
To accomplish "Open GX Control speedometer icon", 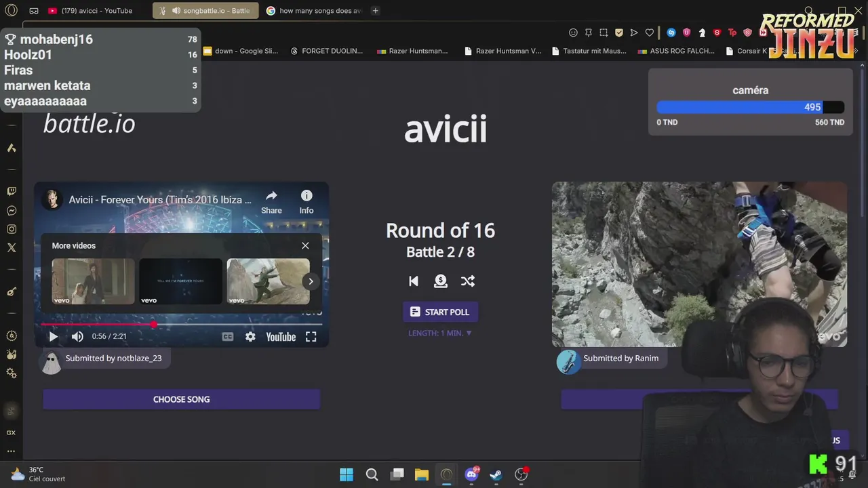I will (x=12, y=335).
